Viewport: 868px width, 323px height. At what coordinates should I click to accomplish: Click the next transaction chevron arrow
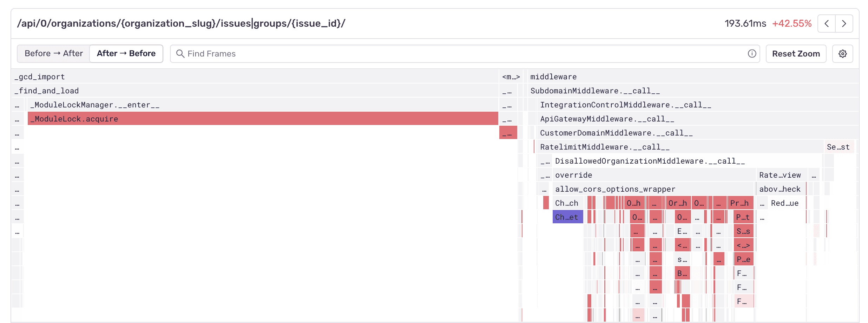pyautogui.click(x=844, y=24)
